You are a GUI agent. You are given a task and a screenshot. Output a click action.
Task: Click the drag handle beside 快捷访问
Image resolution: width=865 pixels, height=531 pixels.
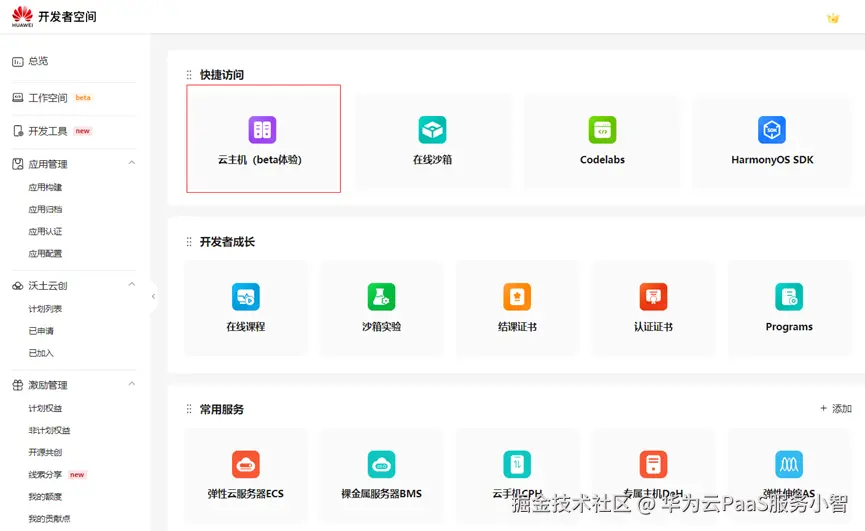coord(189,74)
